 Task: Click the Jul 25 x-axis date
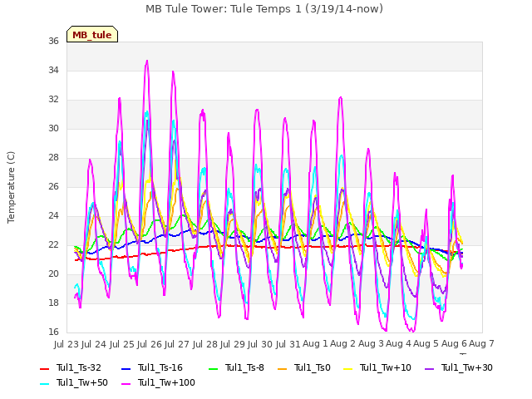click(x=121, y=344)
